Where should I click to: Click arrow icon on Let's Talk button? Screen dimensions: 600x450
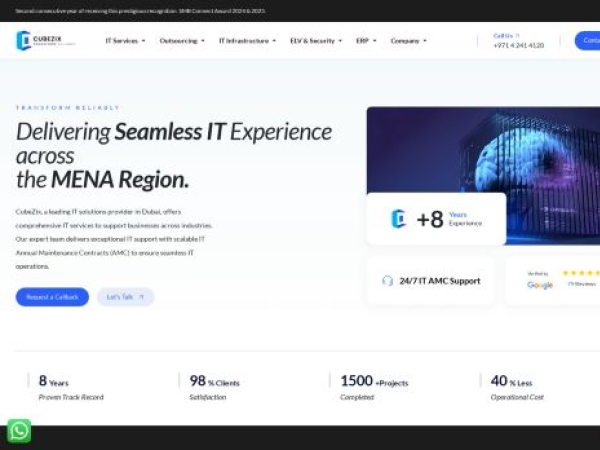tap(142, 297)
